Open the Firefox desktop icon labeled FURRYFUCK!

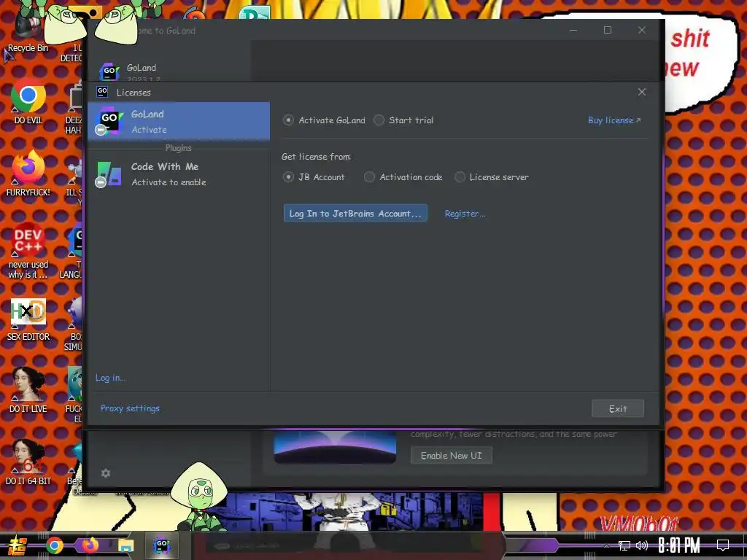coord(28,174)
